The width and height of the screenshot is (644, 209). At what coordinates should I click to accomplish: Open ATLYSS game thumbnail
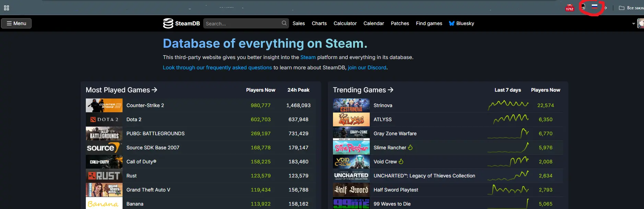tap(351, 119)
